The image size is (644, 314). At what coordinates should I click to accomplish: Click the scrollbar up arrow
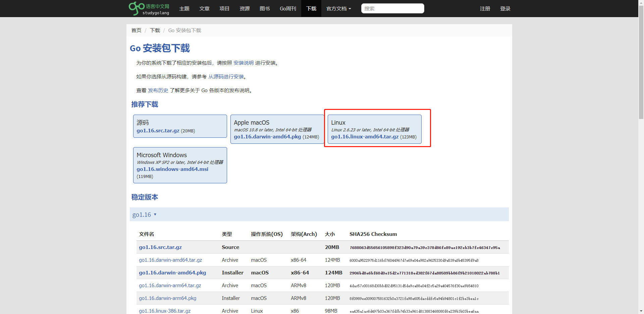641,2
